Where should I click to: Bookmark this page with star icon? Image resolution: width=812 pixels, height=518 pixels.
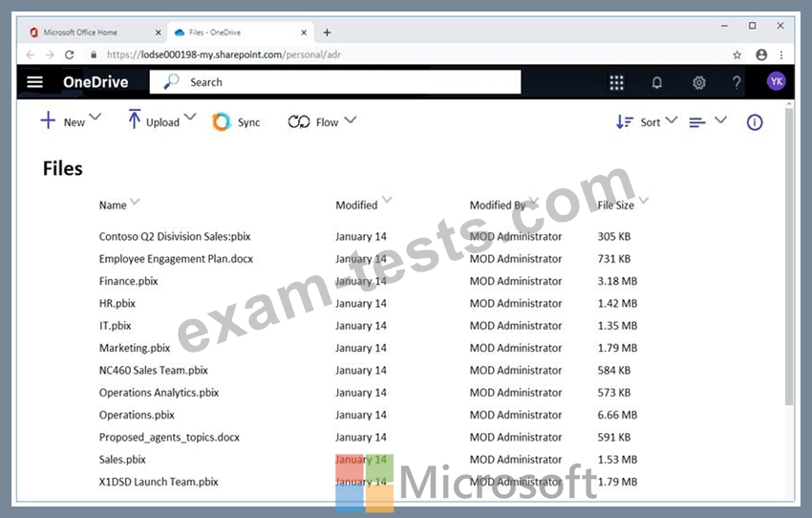[x=737, y=54]
